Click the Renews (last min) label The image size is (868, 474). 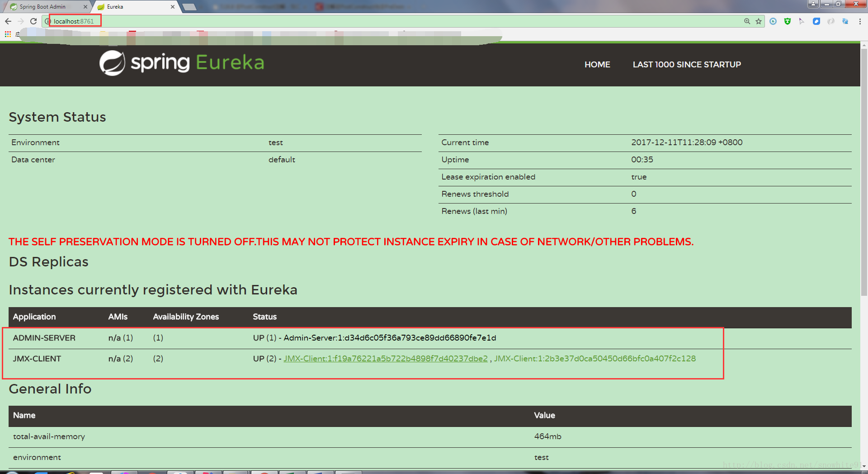pyautogui.click(x=474, y=211)
